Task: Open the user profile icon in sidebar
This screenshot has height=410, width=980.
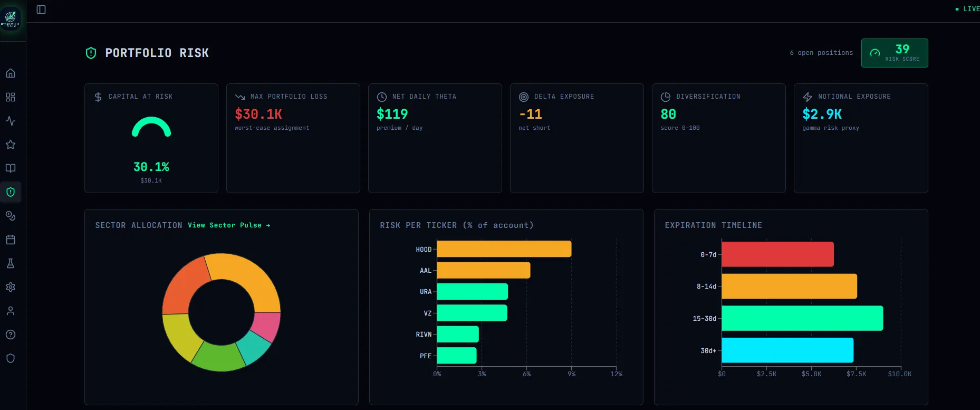Action: pyautogui.click(x=11, y=311)
